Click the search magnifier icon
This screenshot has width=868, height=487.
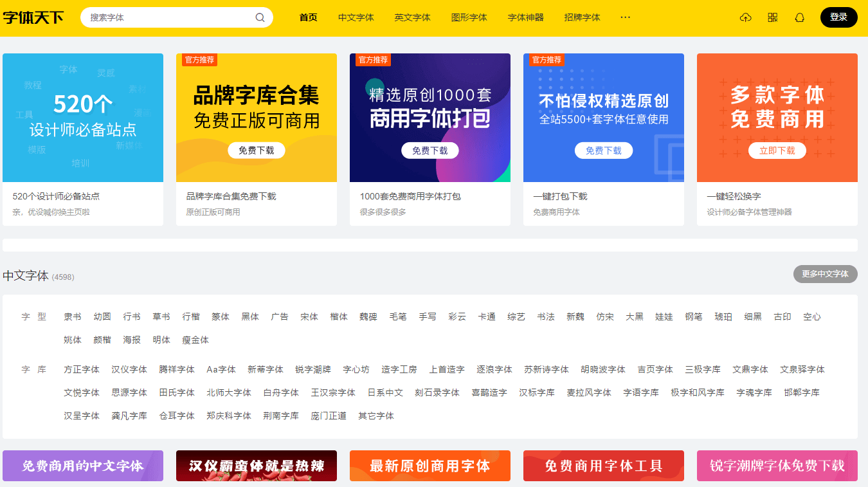[x=260, y=17]
